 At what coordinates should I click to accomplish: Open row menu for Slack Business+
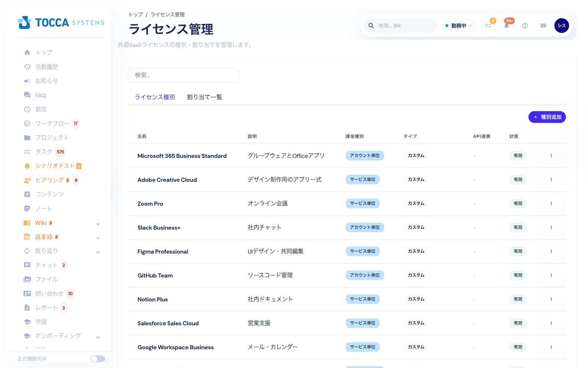(551, 227)
